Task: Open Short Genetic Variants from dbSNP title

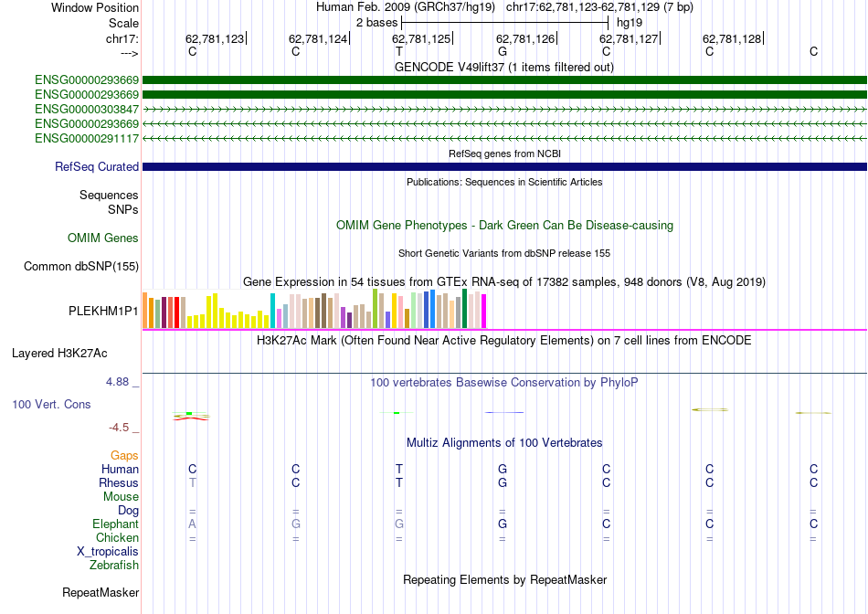Action: [504, 253]
